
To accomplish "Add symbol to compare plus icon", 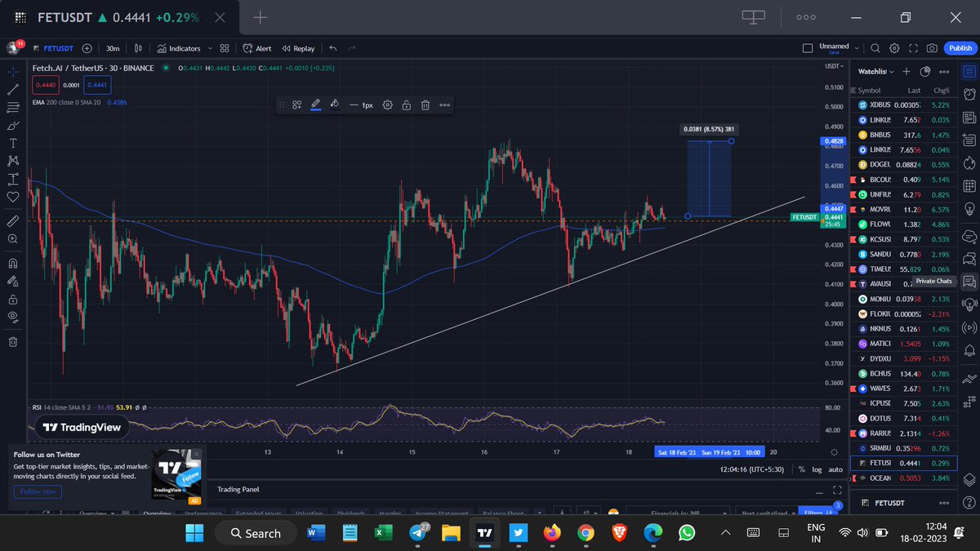I will tap(87, 48).
